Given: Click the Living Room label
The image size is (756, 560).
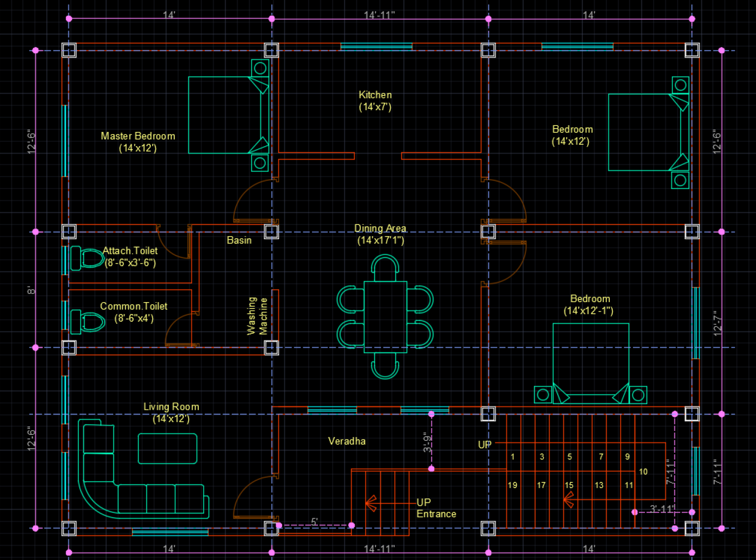Looking at the screenshot, I should click(x=171, y=407).
